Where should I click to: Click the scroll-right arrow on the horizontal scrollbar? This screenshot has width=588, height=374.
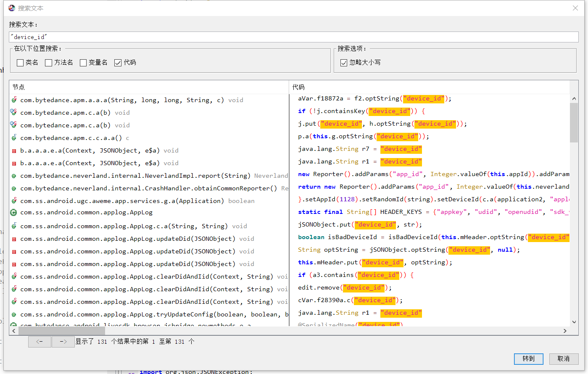pyautogui.click(x=565, y=331)
